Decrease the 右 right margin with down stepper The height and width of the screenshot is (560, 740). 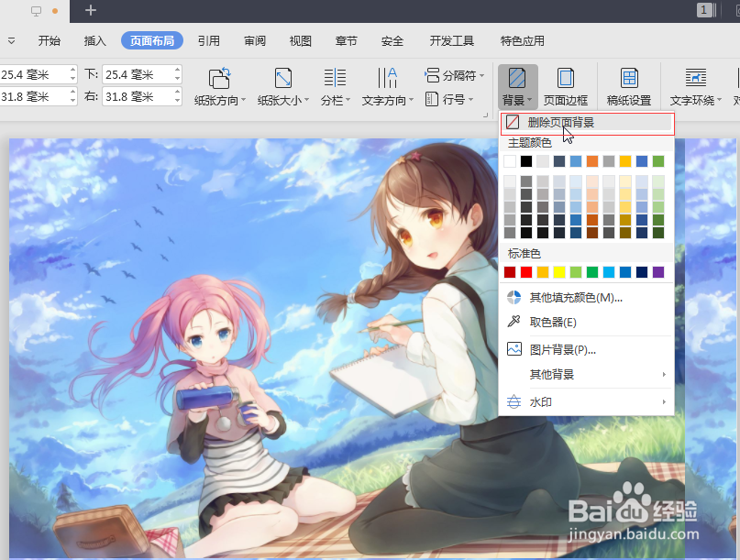pos(178,101)
